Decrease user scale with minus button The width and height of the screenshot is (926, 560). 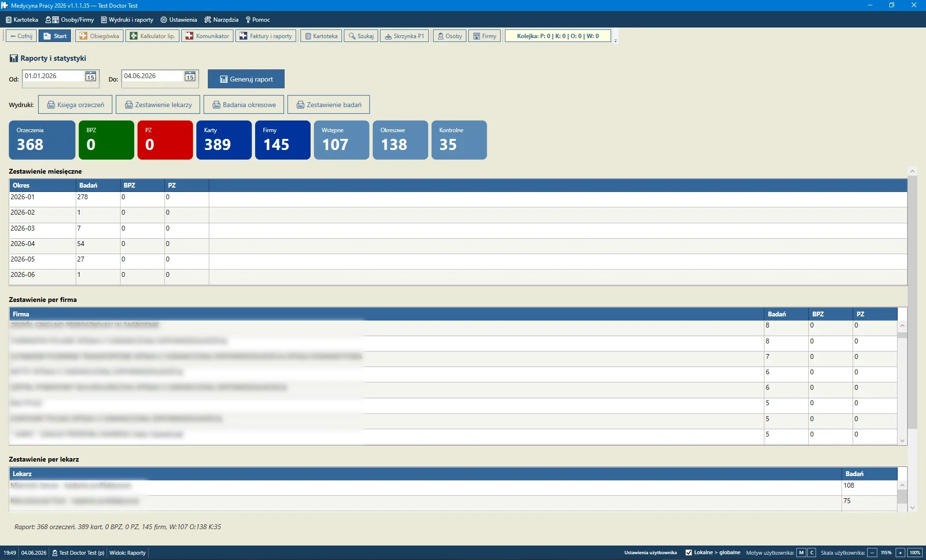872,553
